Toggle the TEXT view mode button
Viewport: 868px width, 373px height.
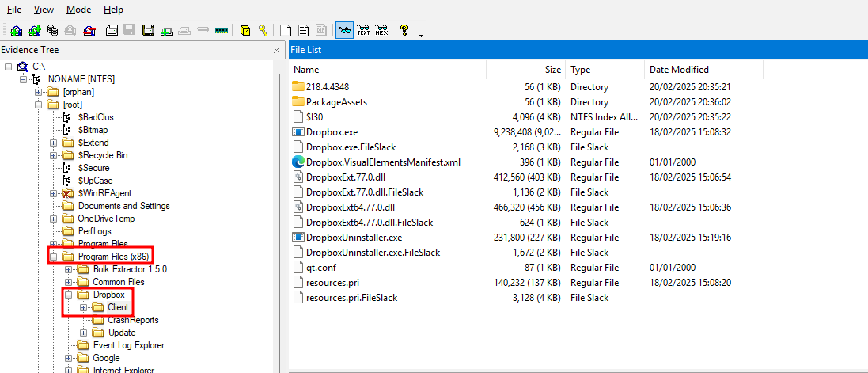pos(363,30)
